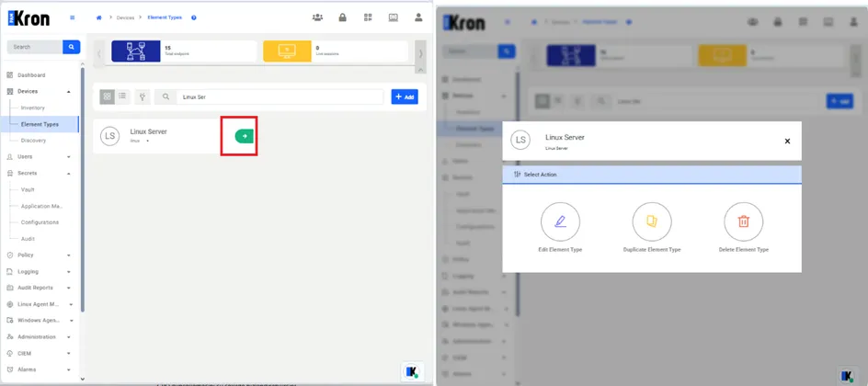Click the left sidebar vertical scrollbar

83,188
